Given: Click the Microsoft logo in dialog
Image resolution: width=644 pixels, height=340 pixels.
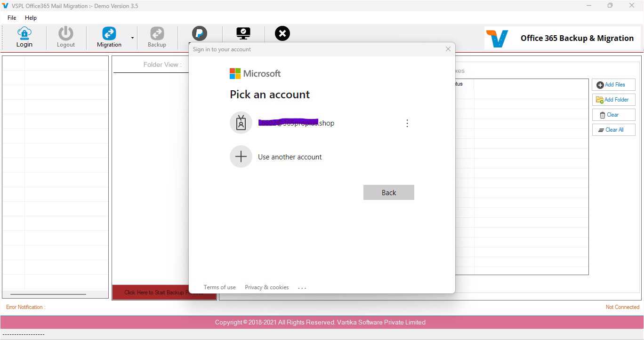Looking at the screenshot, I should tap(255, 73).
